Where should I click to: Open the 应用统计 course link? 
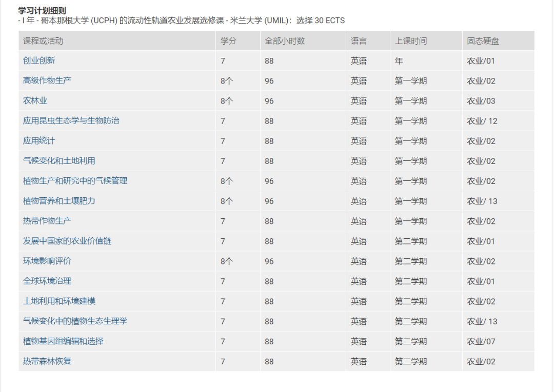(x=39, y=141)
